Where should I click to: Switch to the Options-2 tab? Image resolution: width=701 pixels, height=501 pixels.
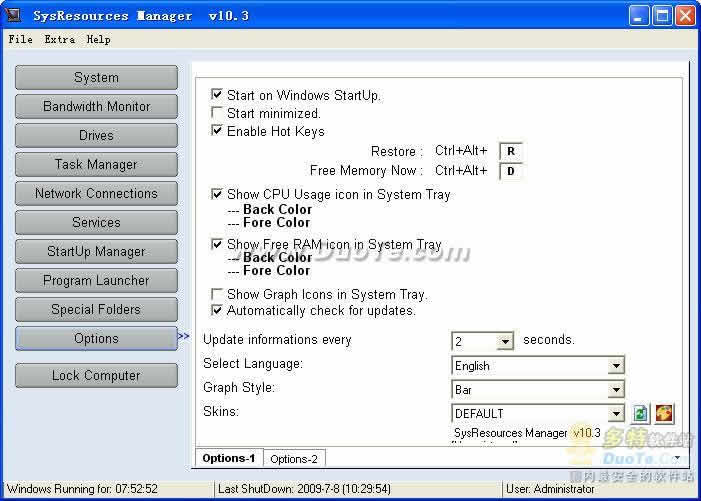coord(294,459)
